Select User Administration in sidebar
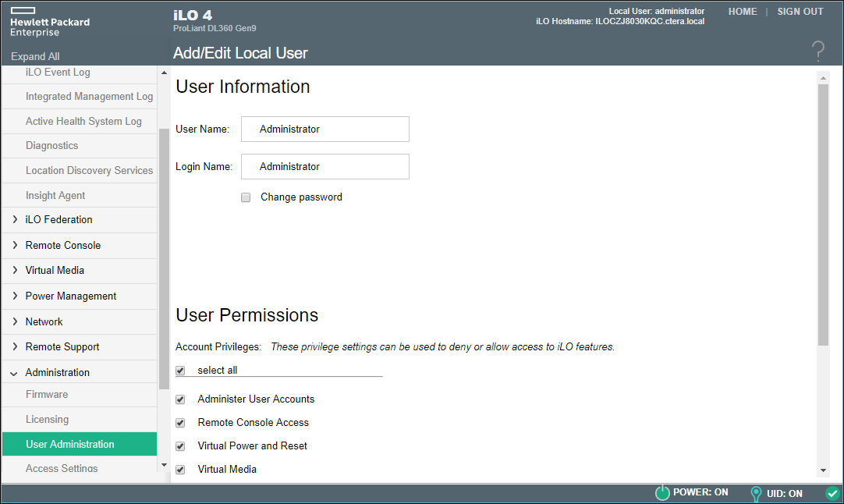The image size is (844, 504). tap(80, 444)
